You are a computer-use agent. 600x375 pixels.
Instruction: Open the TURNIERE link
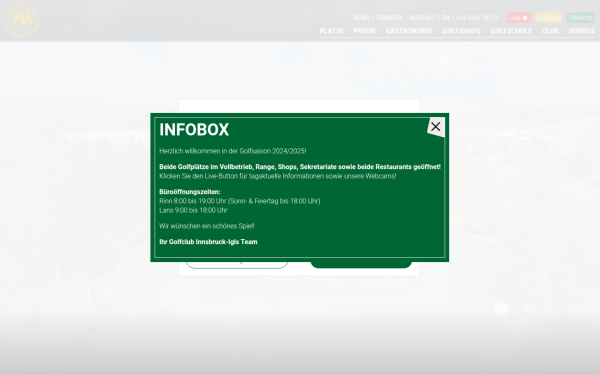pos(389,18)
